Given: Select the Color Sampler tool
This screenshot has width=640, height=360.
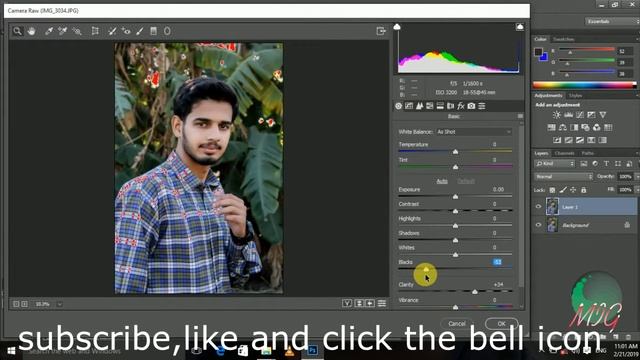Looking at the screenshot, I should point(62,31).
